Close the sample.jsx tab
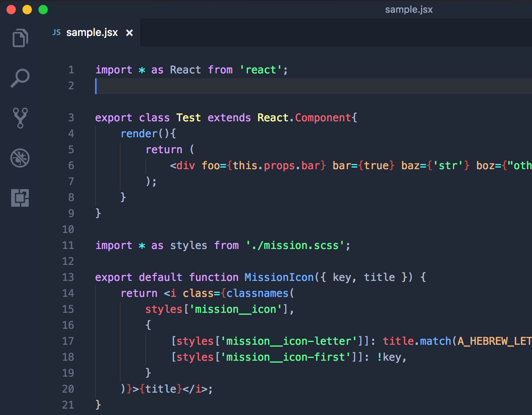 tap(129, 32)
